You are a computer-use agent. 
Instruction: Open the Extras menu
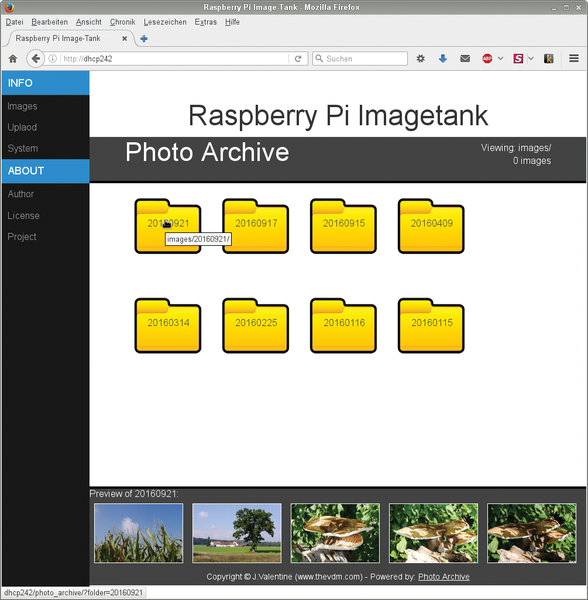coord(205,22)
